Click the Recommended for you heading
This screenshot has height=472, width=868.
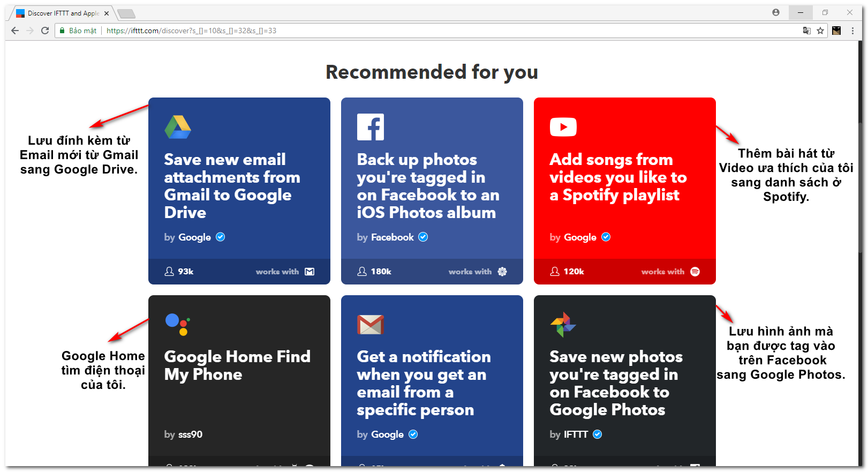432,72
